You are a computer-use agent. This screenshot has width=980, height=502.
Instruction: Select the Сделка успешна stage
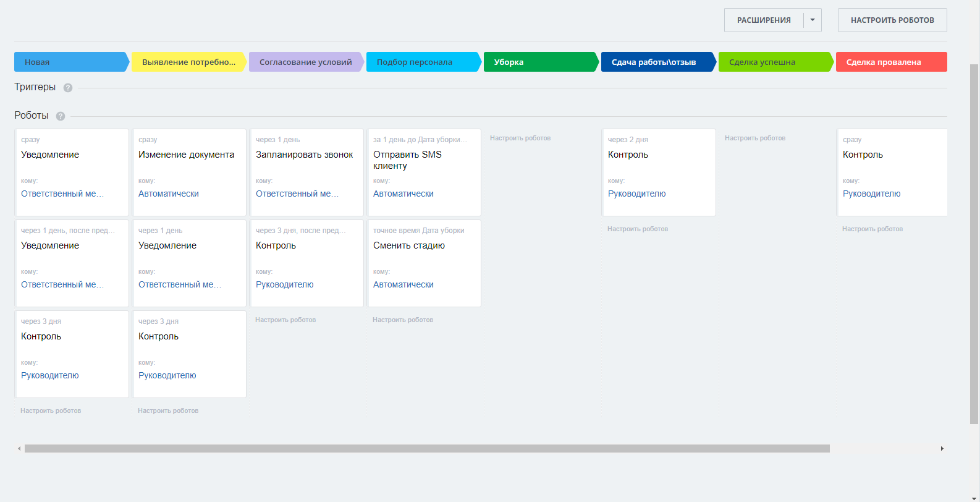774,62
